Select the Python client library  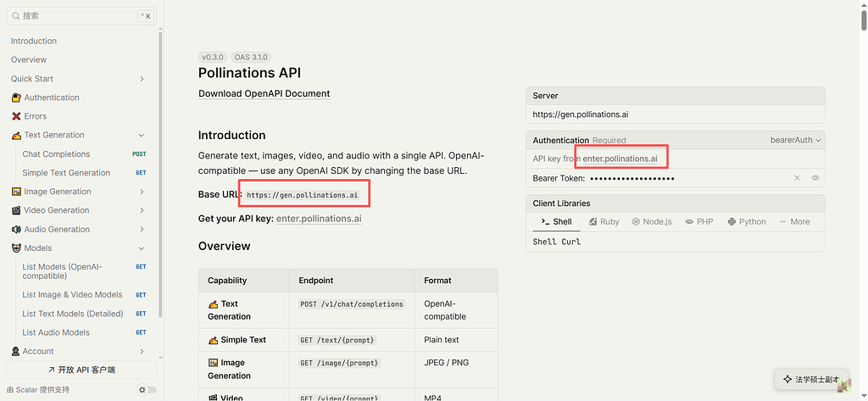click(x=747, y=221)
